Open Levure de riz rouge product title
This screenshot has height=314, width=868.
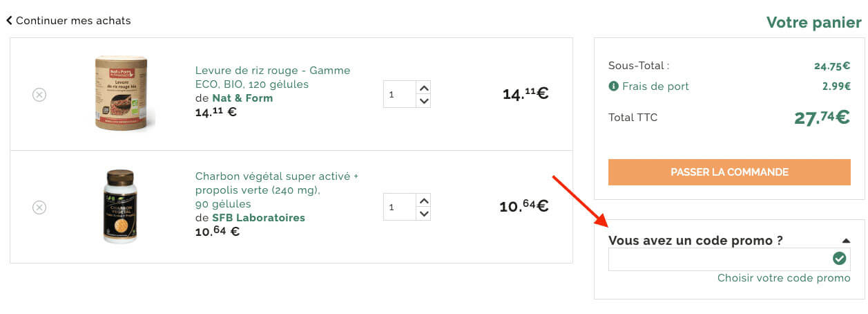(273, 77)
